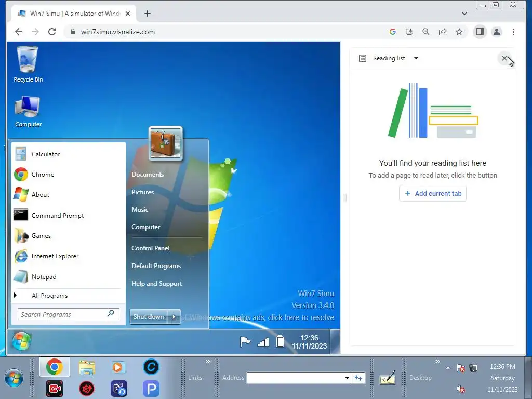Viewport: 532px width, 399px height.
Task: Open the media player taskbar icon
Action: [118, 367]
